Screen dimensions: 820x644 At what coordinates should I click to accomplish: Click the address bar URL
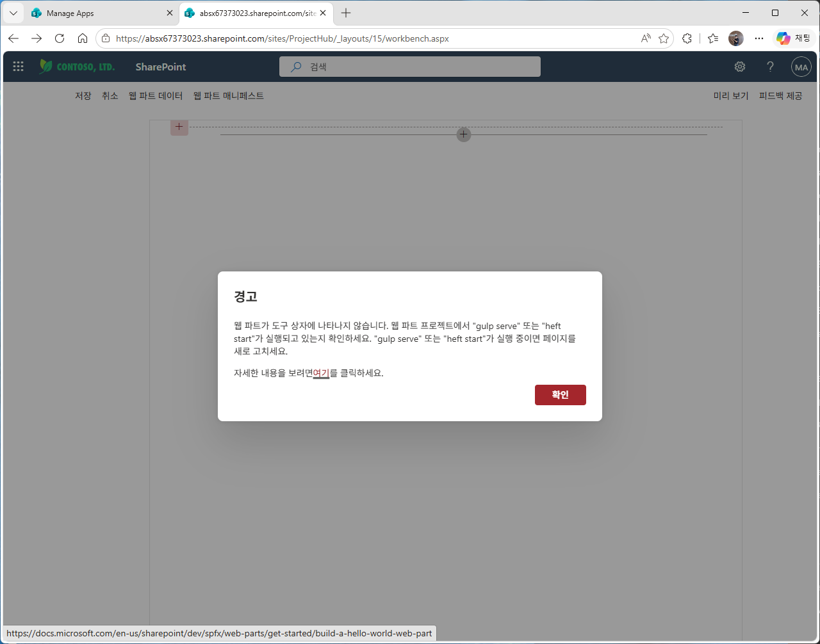(283, 38)
